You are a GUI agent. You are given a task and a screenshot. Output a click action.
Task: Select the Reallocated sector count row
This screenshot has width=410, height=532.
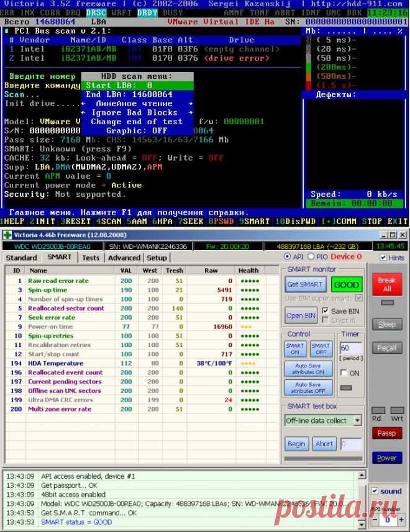(x=142, y=309)
